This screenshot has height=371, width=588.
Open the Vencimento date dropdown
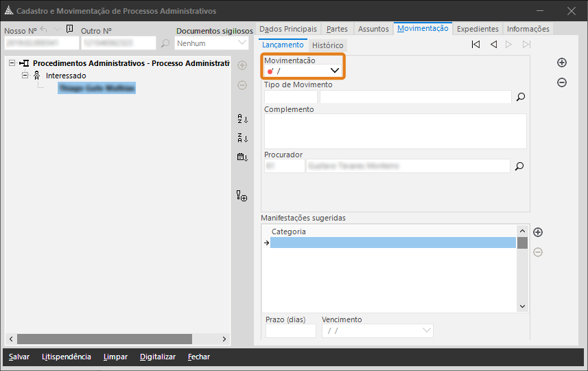pyautogui.click(x=426, y=331)
